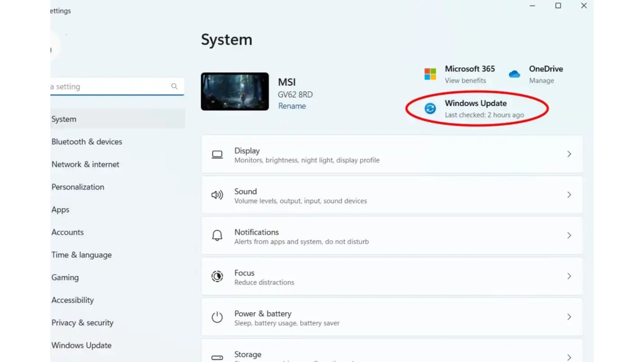Click Manage under OneDrive
This screenshot has height=362, width=644.
click(x=542, y=80)
